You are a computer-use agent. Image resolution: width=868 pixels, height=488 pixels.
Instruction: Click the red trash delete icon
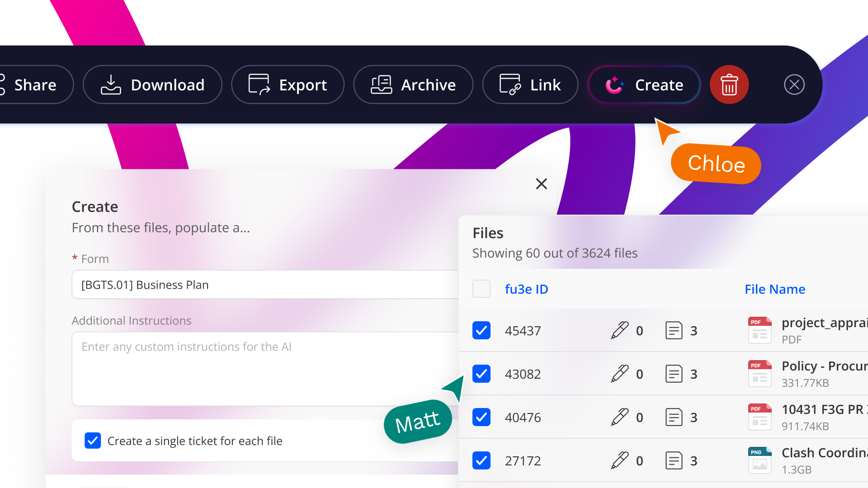[x=729, y=85]
